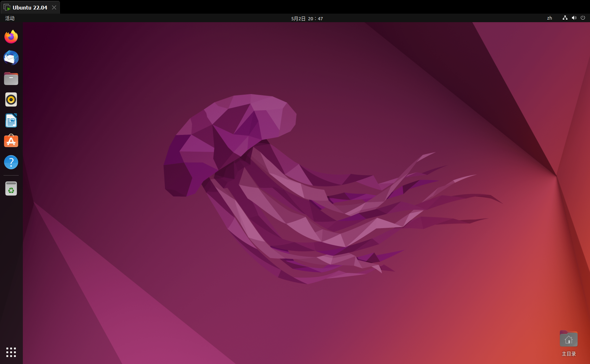The width and height of the screenshot is (590, 364).
Task: Open the Help icon in dock
Action: pyautogui.click(x=11, y=162)
